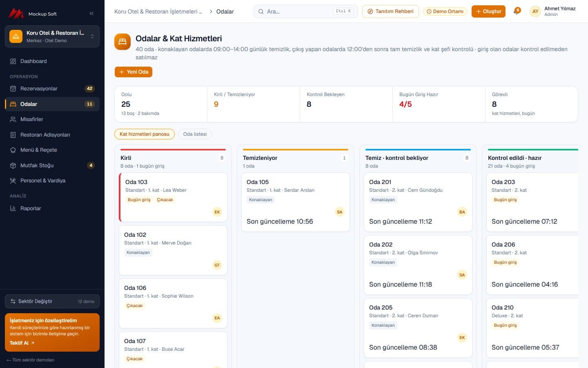Click the Koru Otel breadcrumb link
This screenshot has width=588, height=368.
coord(158,11)
